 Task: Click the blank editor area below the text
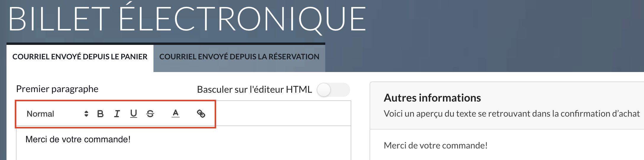(183, 153)
